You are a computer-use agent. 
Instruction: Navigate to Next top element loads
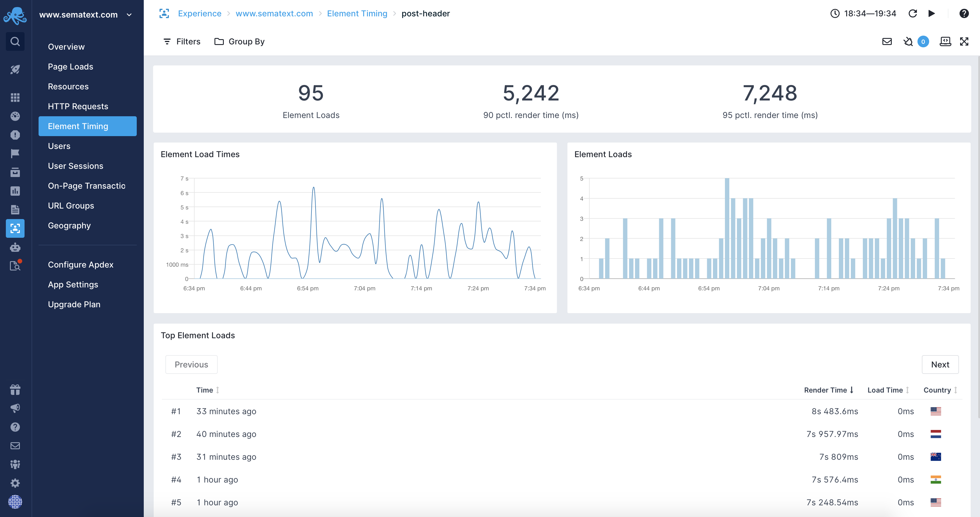pyautogui.click(x=941, y=364)
